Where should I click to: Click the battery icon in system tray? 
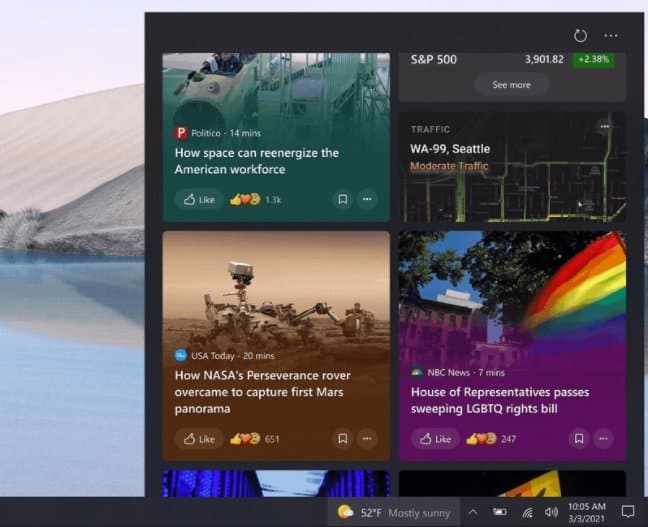500,513
